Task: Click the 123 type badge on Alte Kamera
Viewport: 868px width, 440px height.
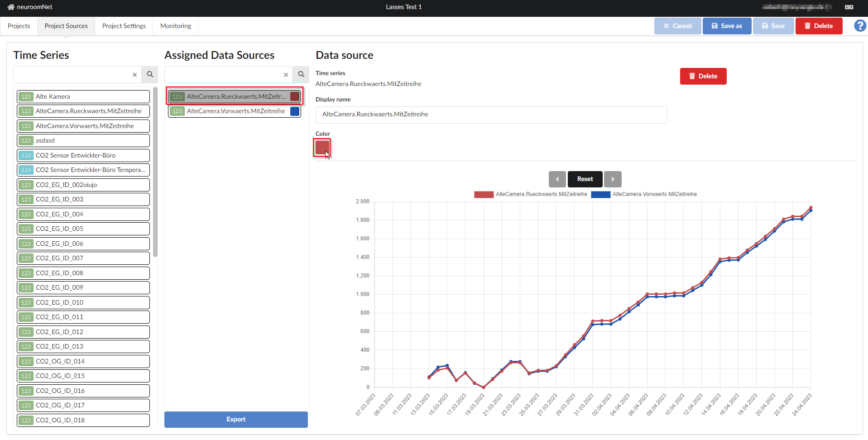Action: pyautogui.click(x=26, y=96)
